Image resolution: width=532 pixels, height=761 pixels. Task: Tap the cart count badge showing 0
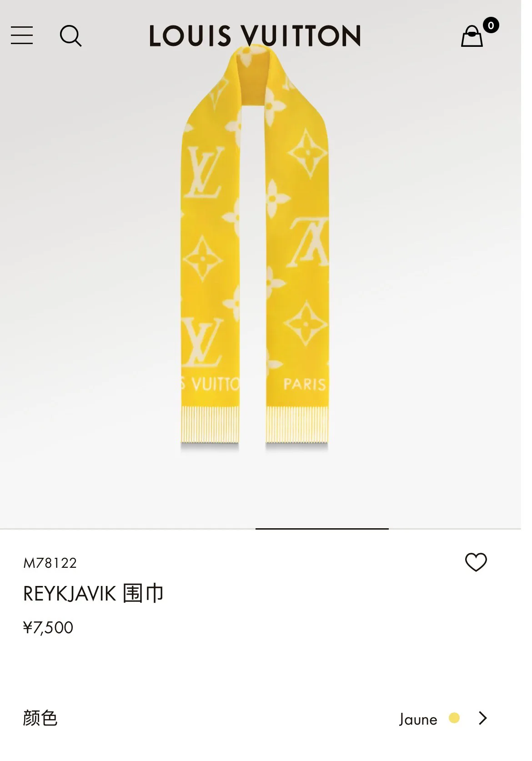[491, 25]
